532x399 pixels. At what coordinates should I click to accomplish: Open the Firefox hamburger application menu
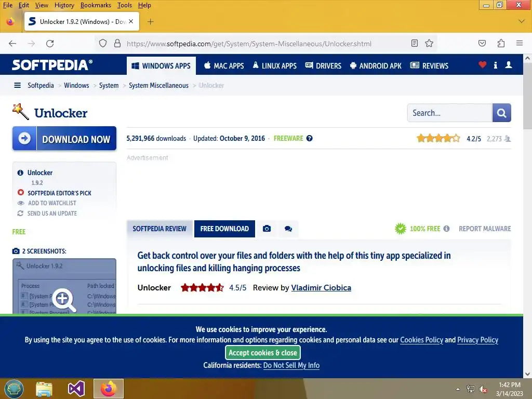pos(520,43)
